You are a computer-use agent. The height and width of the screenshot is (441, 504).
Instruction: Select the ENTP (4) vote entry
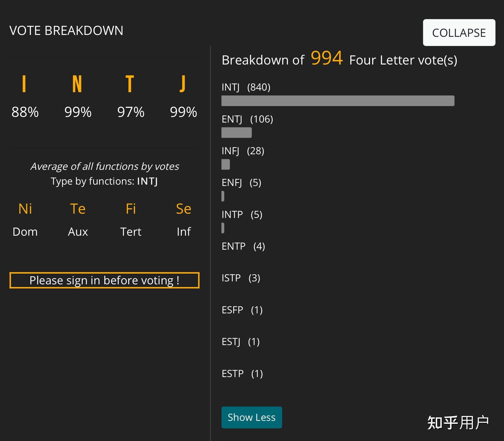click(x=243, y=246)
